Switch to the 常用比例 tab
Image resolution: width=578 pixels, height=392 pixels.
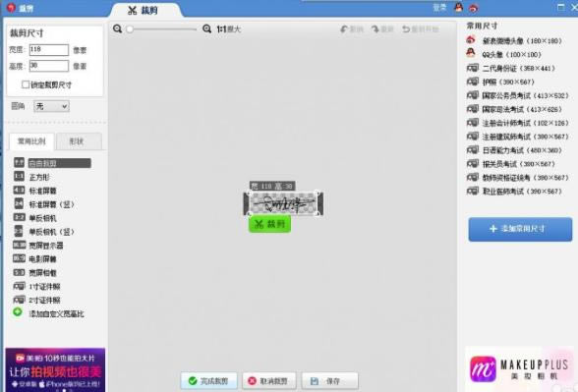31,141
